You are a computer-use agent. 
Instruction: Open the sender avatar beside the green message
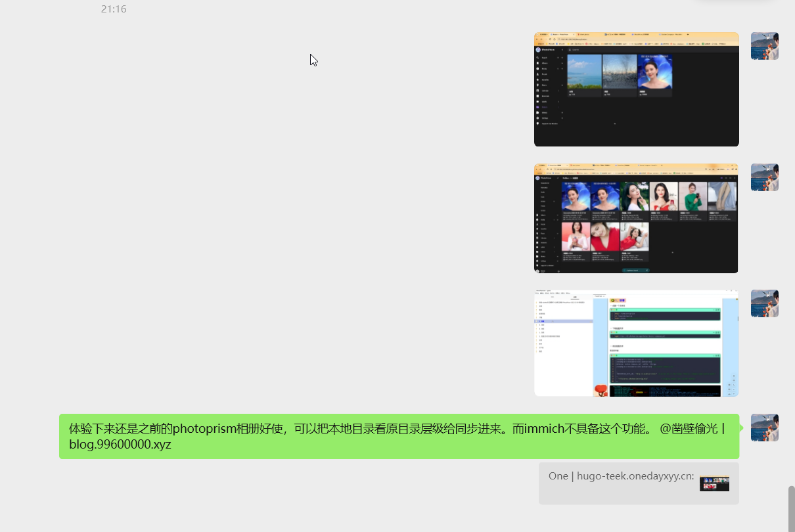[764, 428]
